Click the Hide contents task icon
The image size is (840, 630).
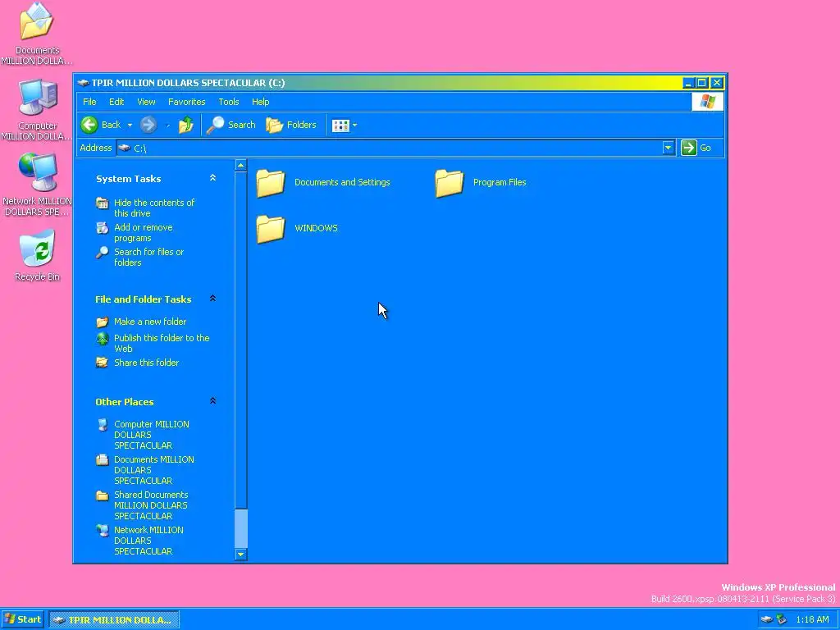[x=103, y=203]
